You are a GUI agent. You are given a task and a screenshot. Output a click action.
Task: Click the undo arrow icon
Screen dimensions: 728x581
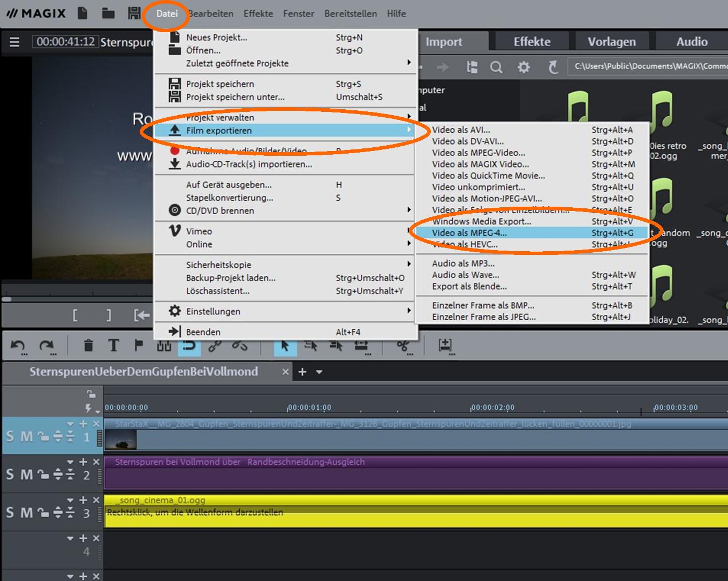(18, 346)
